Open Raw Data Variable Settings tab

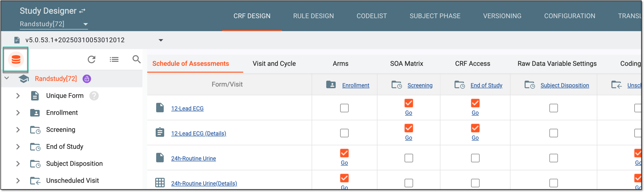557,64
